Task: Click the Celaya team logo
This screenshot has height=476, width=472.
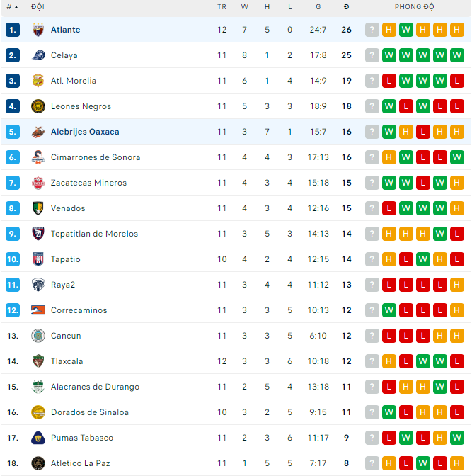Action: pyautogui.click(x=38, y=55)
